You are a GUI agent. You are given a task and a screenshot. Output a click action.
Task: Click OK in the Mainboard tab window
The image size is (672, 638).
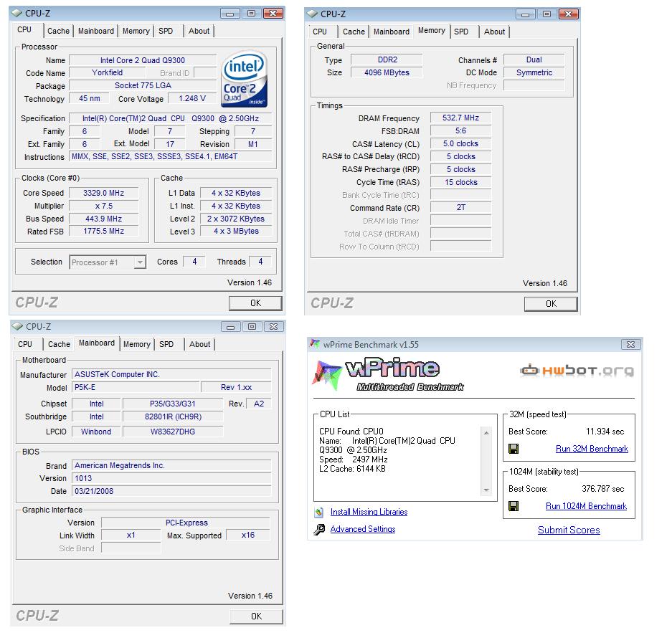(256, 616)
